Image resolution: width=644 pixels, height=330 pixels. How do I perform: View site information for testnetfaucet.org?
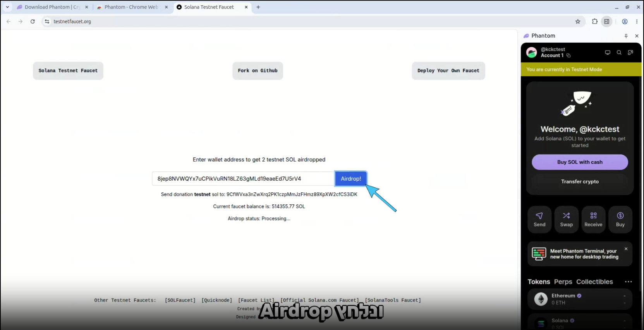pyautogui.click(x=47, y=21)
